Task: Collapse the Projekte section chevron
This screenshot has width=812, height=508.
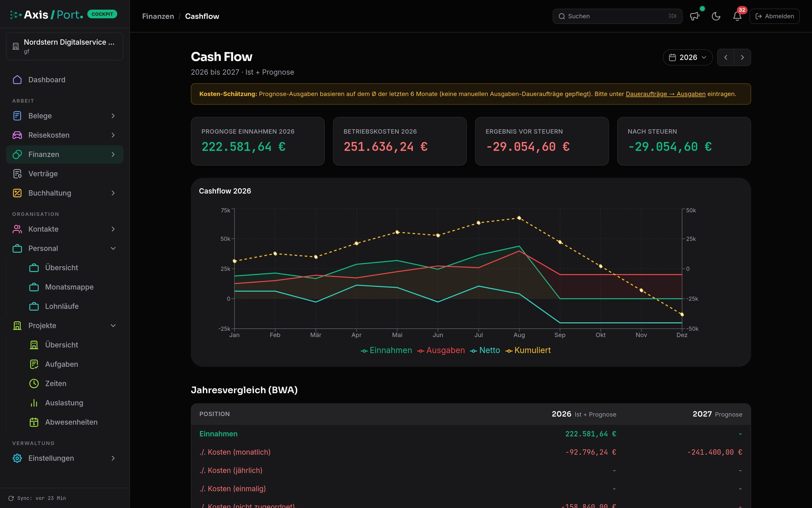Action: tap(113, 326)
